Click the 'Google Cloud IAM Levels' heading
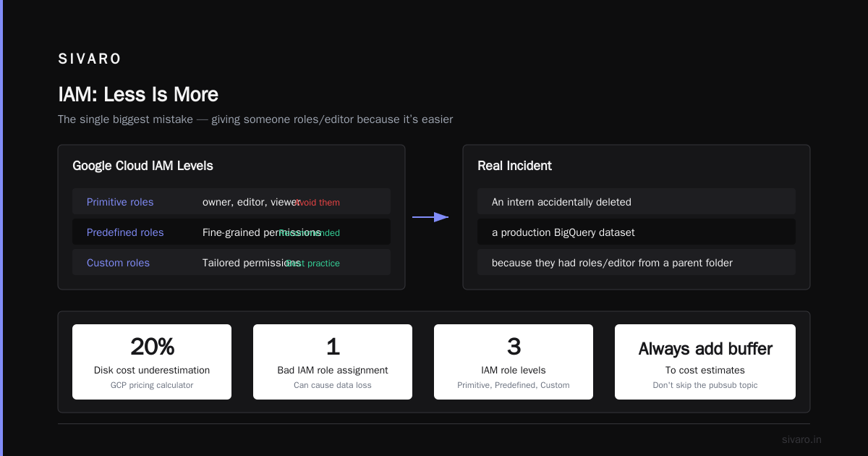Image resolution: width=868 pixels, height=456 pixels. pos(142,166)
